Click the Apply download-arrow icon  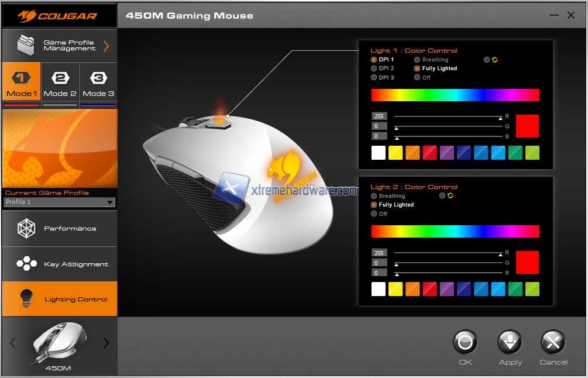510,342
